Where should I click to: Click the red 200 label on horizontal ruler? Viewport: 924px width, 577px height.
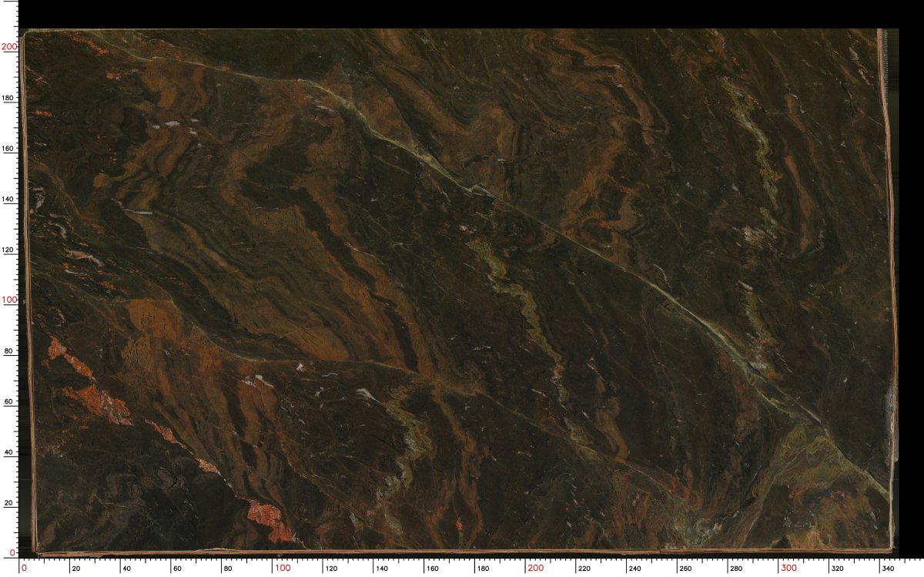[x=535, y=569]
